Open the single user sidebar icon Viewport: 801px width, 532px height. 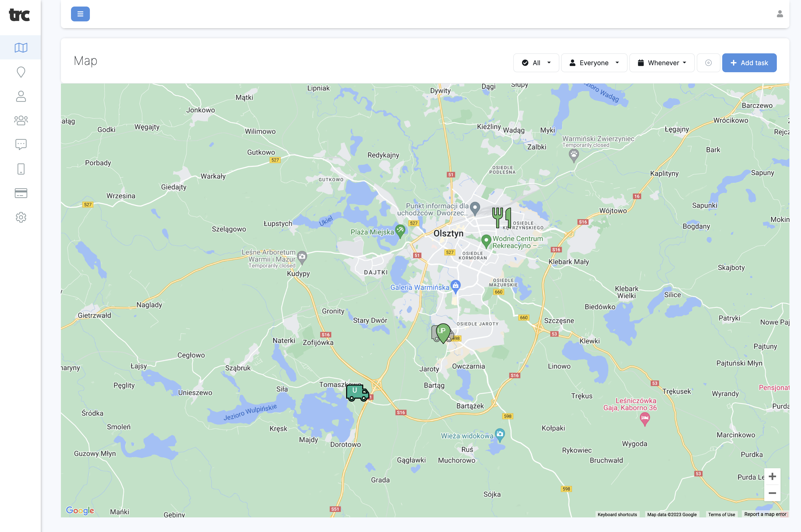click(21, 96)
